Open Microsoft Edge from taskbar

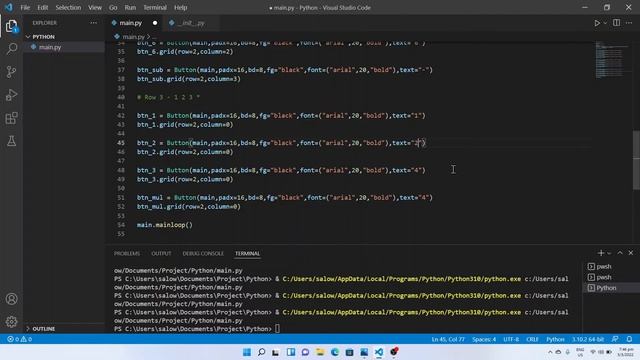335,352
